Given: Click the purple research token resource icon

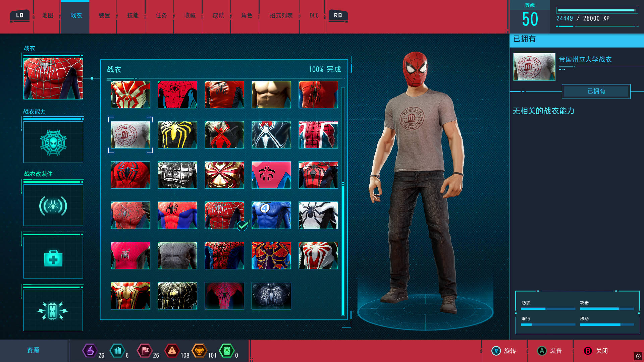Looking at the screenshot, I should pyautogui.click(x=90, y=351).
